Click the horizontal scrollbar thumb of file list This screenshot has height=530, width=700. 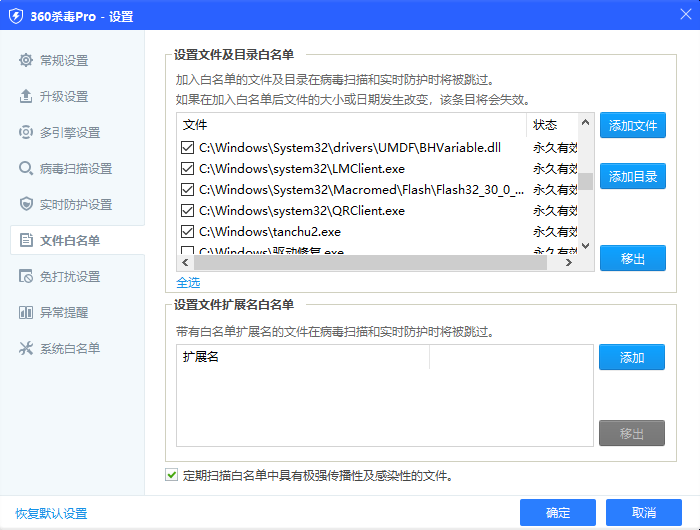(x=371, y=263)
